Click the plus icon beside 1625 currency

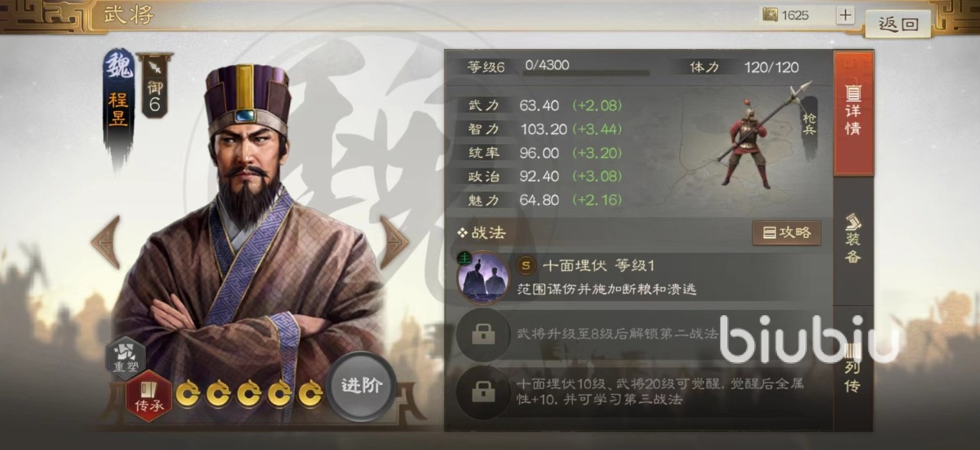845,15
